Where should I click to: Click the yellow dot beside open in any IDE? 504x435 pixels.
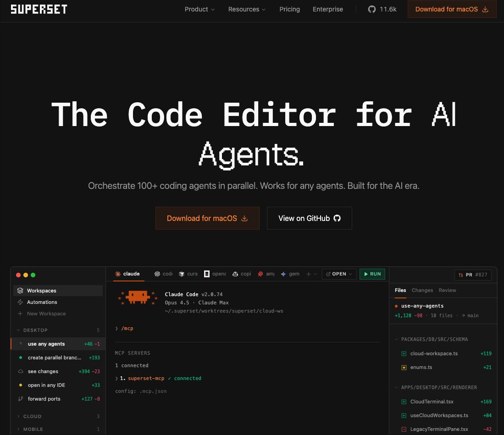click(x=21, y=385)
